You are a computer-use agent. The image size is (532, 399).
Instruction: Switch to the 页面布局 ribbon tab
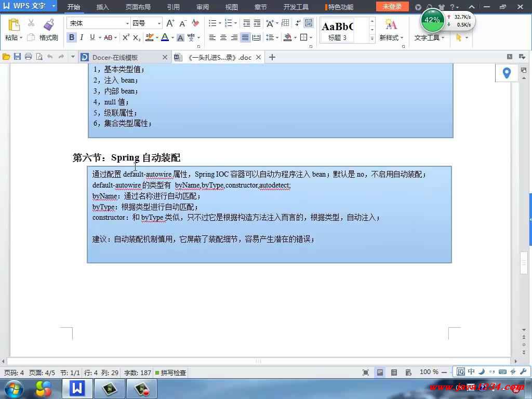pyautogui.click(x=138, y=7)
